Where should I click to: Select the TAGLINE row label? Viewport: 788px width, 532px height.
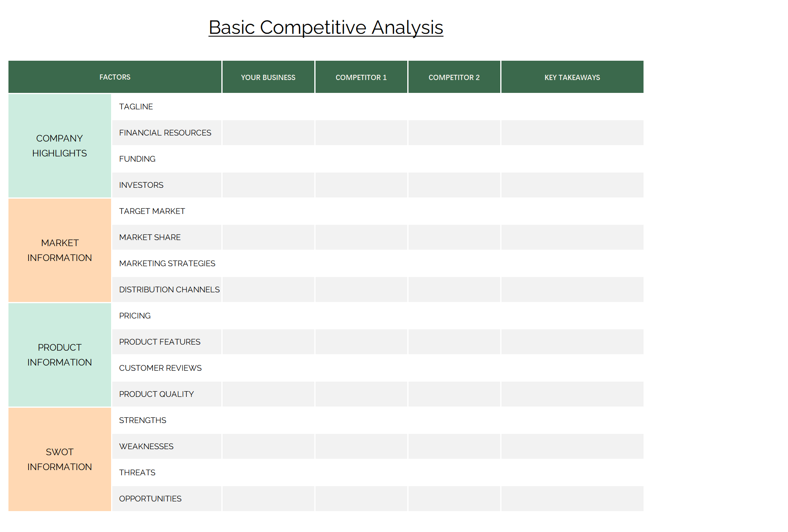pyautogui.click(x=136, y=107)
